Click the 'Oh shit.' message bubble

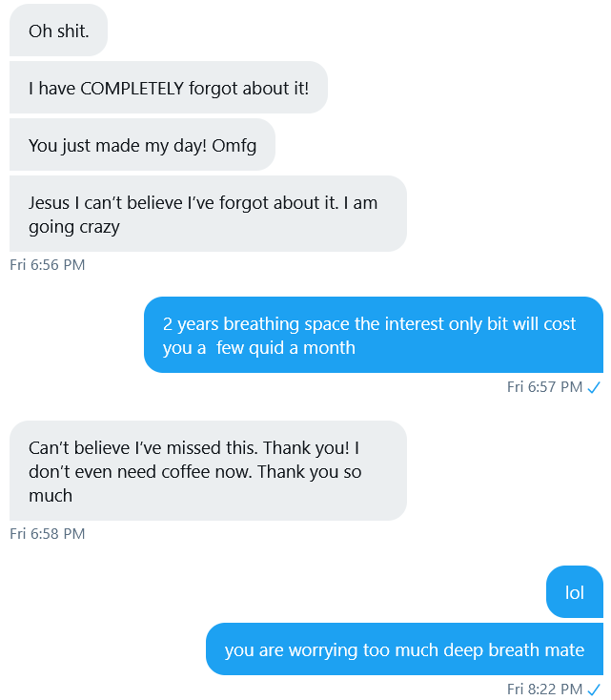[x=58, y=31]
